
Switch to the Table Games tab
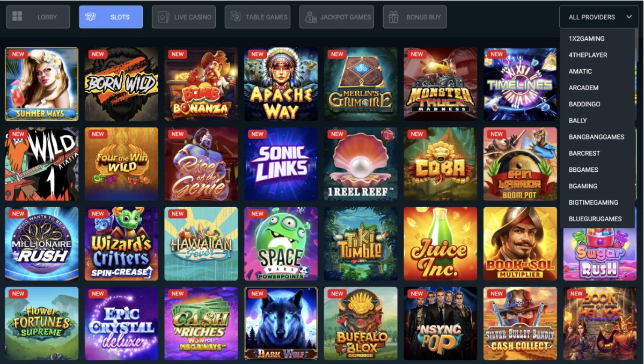[x=258, y=17]
